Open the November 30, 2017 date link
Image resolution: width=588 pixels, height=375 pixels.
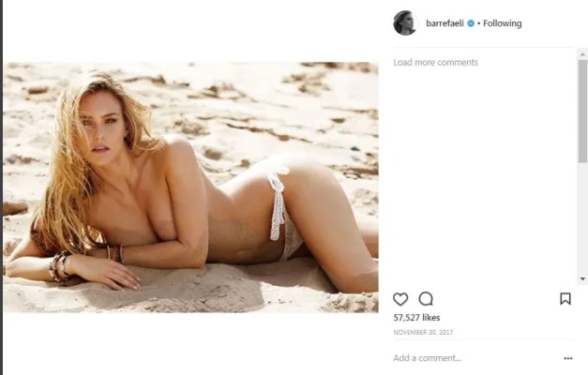tap(423, 332)
